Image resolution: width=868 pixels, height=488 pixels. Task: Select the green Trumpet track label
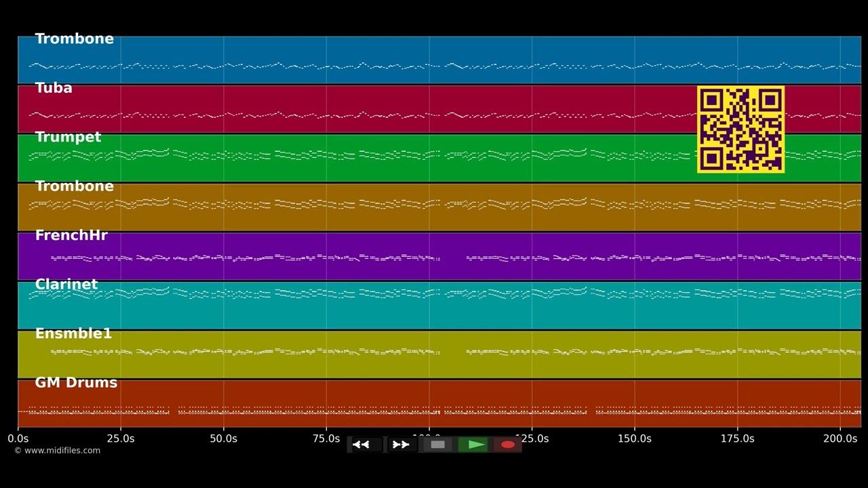pos(68,137)
